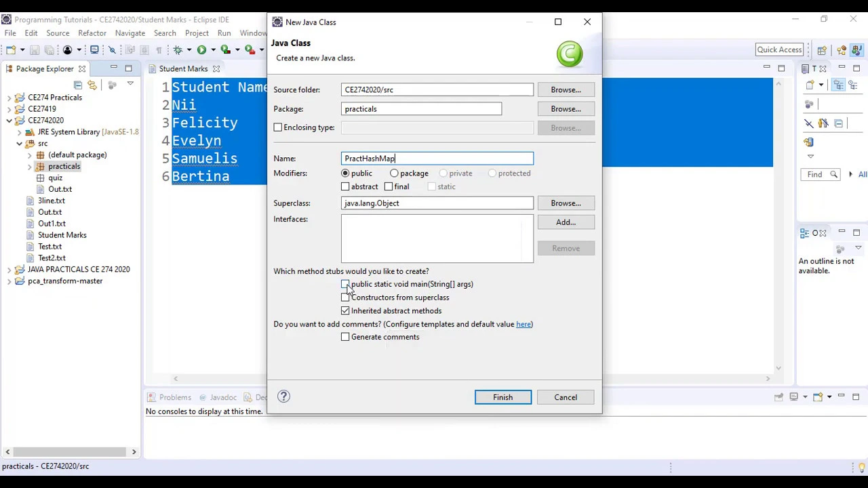
Task: Open the Navigate menu
Action: 130,33
